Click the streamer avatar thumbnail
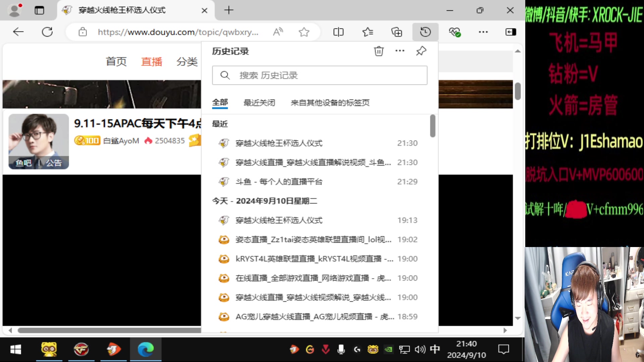The width and height of the screenshot is (644, 362). (39, 141)
